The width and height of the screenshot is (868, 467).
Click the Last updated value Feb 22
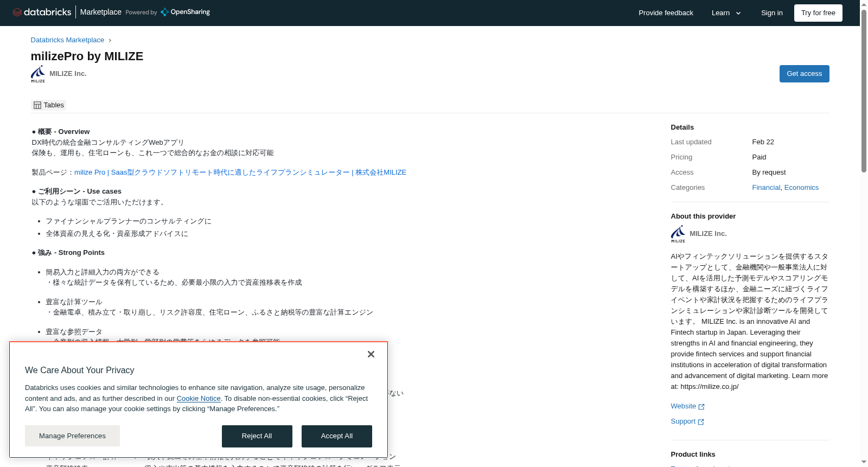(x=763, y=142)
